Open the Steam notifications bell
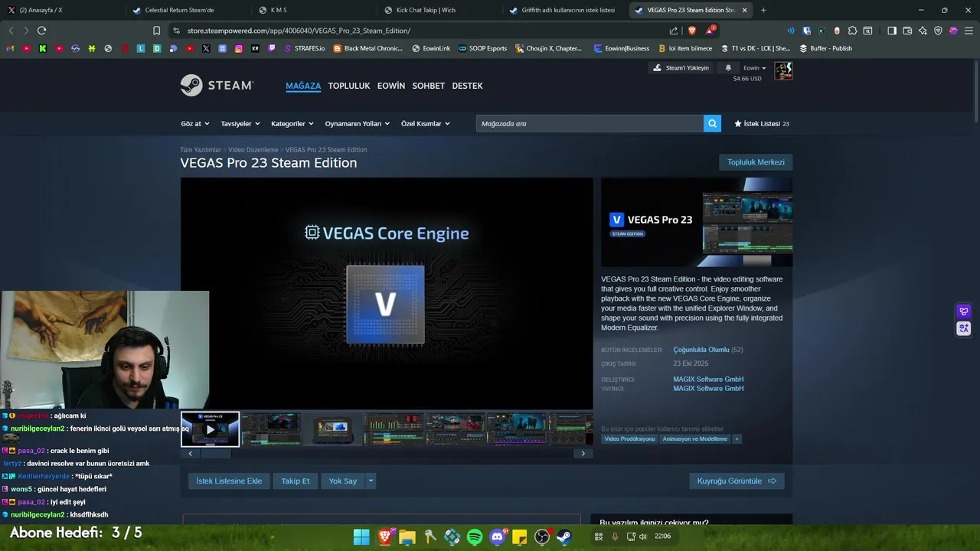This screenshot has width=980, height=551. point(728,67)
